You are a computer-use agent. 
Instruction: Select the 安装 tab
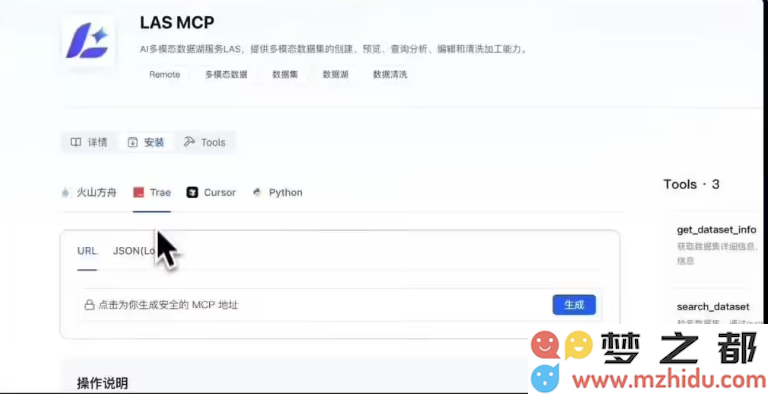pos(146,143)
